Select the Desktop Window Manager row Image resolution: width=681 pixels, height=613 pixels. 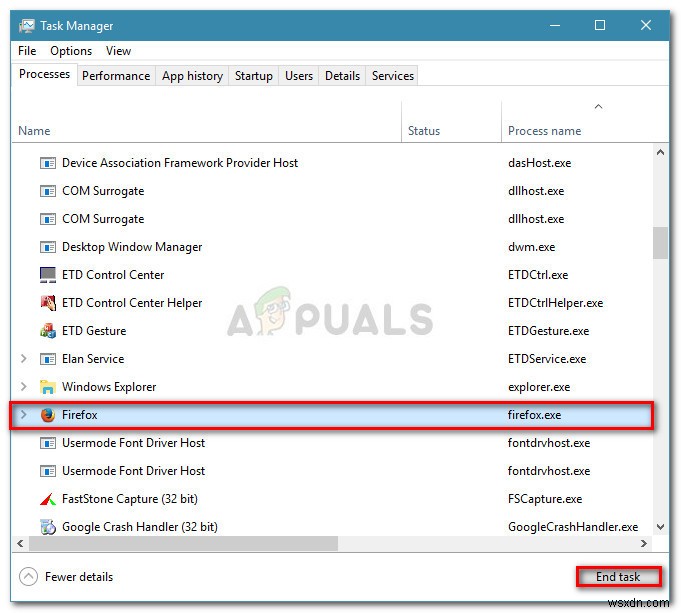(x=332, y=247)
